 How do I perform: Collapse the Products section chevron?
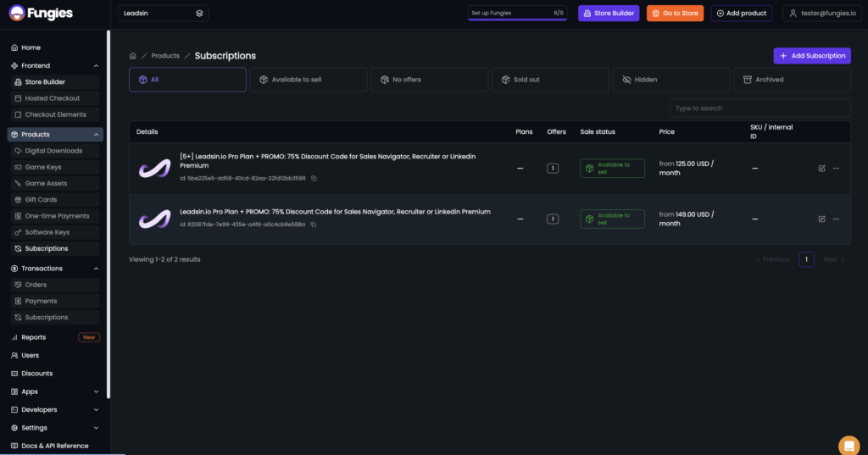97,135
